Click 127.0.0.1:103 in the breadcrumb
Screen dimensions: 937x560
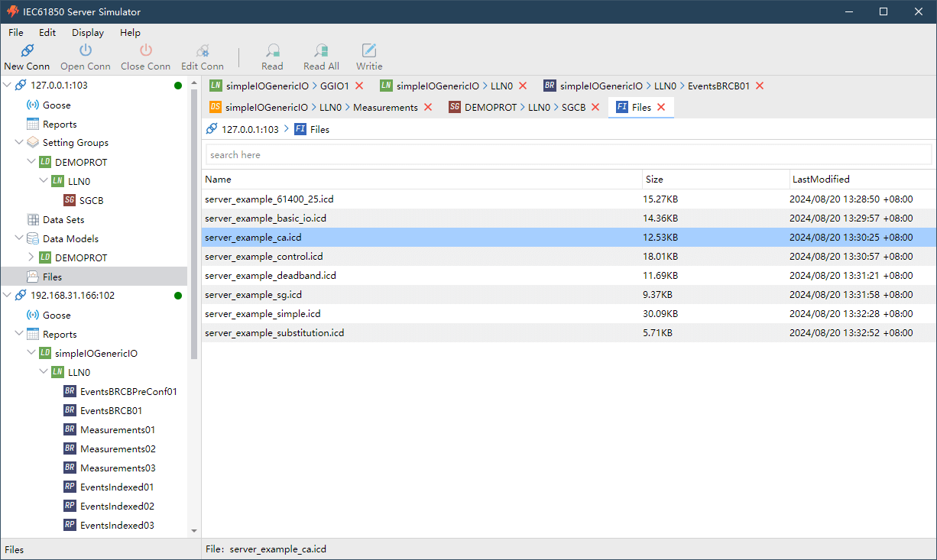250,130
